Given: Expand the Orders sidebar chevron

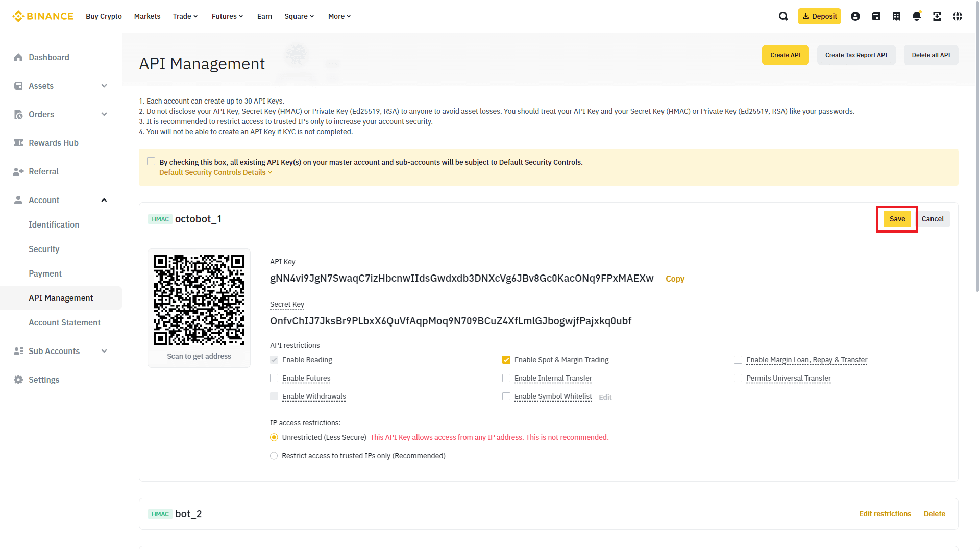Looking at the screenshot, I should (104, 114).
